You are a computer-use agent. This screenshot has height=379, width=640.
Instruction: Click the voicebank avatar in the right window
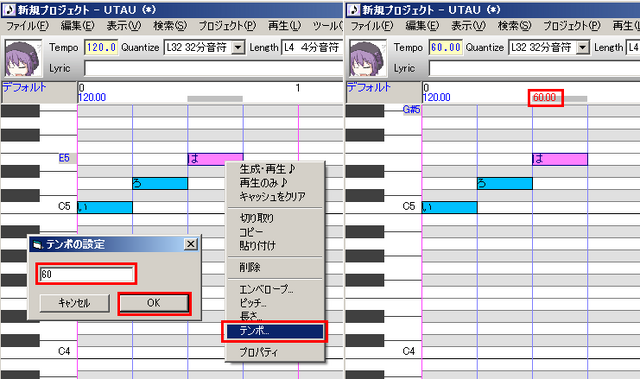tap(368, 58)
